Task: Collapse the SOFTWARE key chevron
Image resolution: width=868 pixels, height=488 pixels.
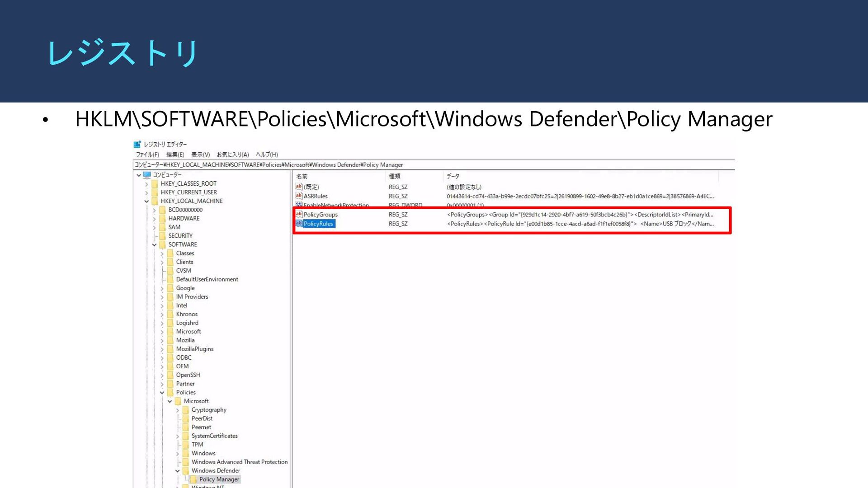Action: point(154,245)
